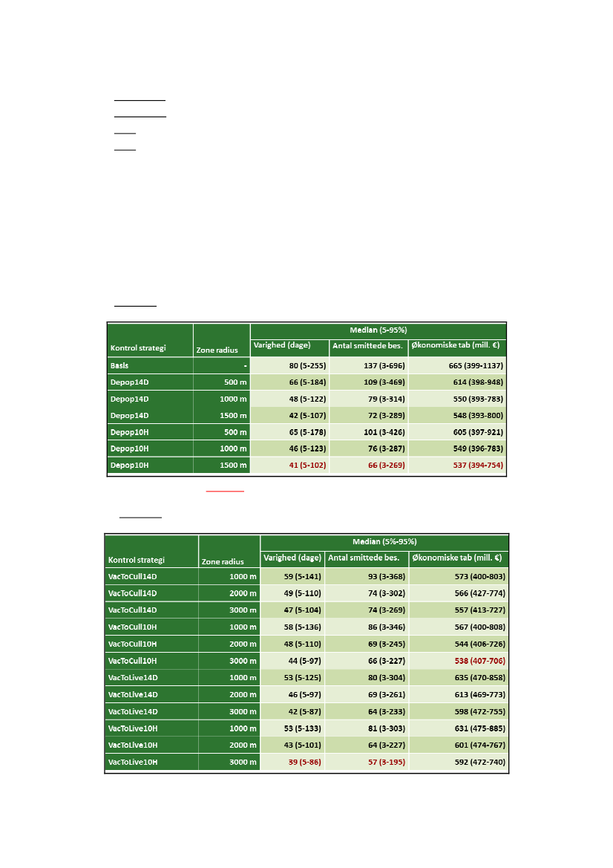
Task: Select the value '76 (3-287)'
Action: (x=386, y=449)
